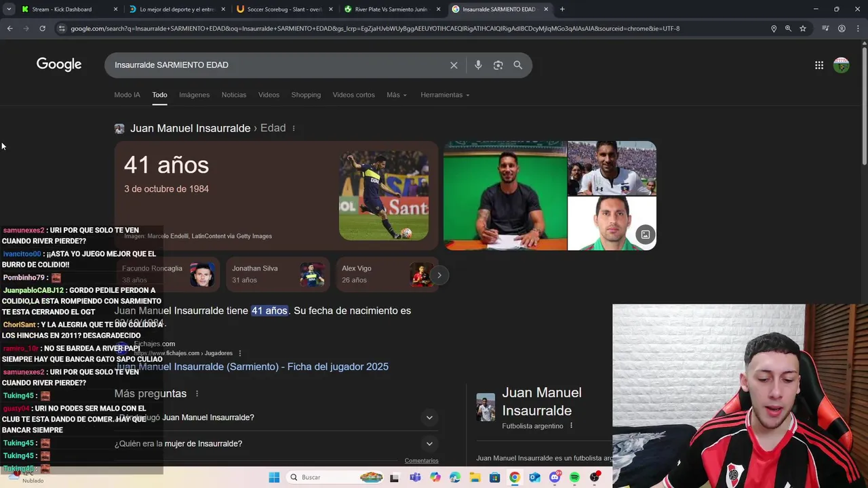Reload the current page
The height and width of the screenshot is (488, 868).
[x=42, y=28]
